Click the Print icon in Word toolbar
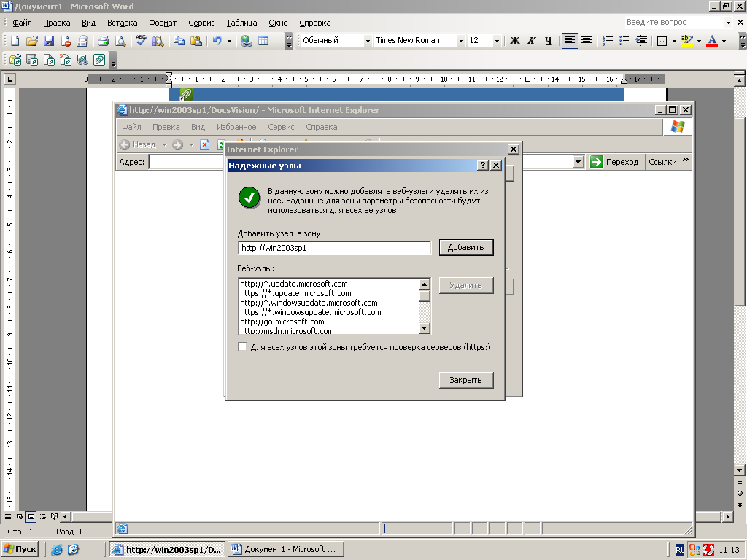This screenshot has height=560, width=747. pos(104,41)
